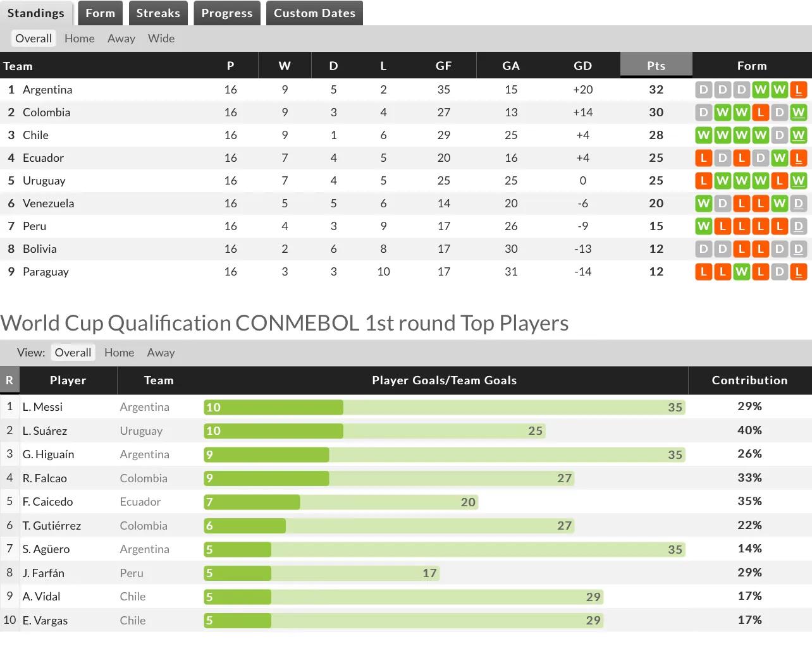Click Paraguay's only W form badge
This screenshot has height=651, width=812.
pos(741,272)
